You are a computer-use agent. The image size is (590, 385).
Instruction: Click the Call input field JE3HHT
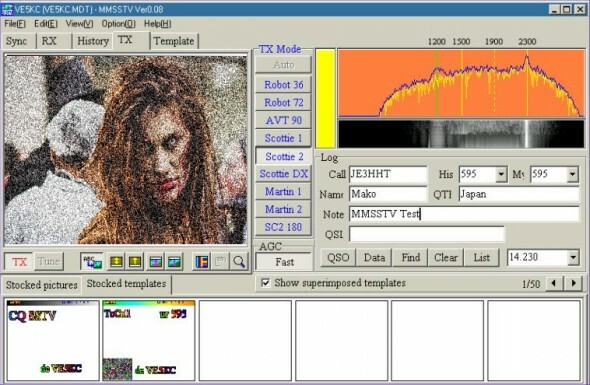coord(388,174)
